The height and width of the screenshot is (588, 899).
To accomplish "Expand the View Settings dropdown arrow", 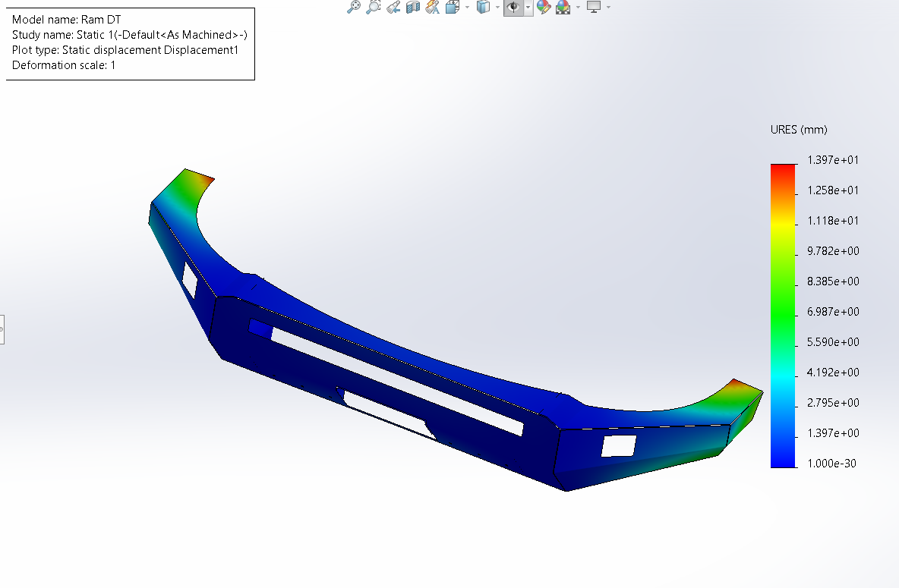I will coord(608,8).
